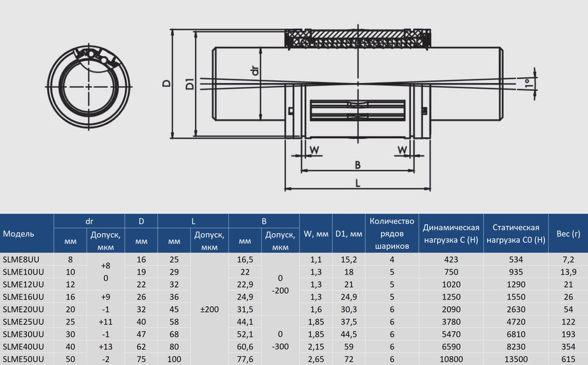Click the SLME12UU model cell

[23, 284]
